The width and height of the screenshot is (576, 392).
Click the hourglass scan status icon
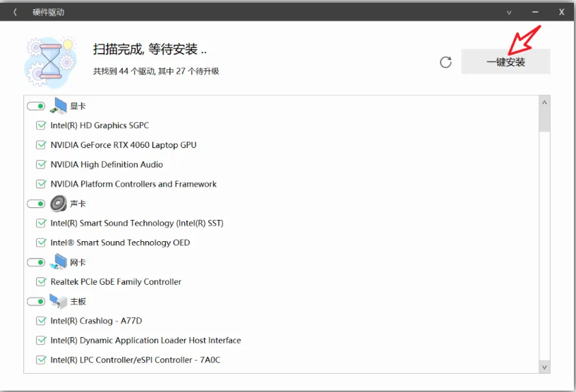point(51,61)
